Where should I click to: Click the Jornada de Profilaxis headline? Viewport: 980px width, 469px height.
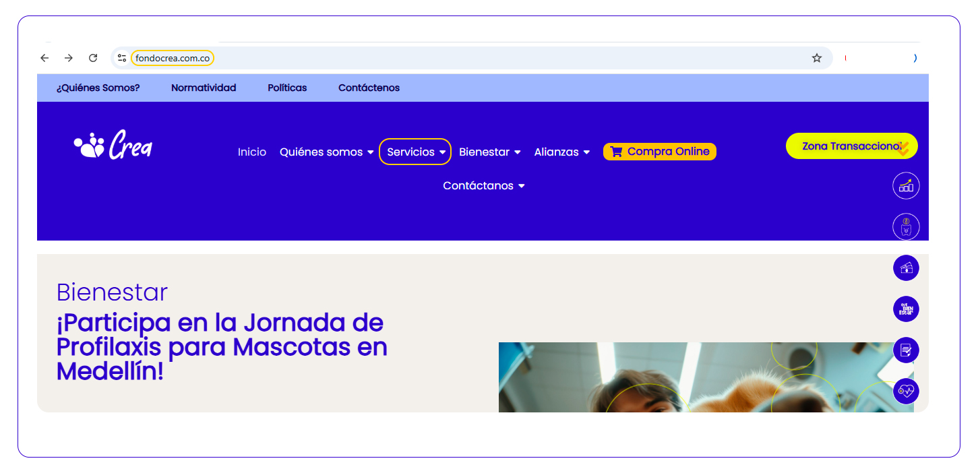[222, 347]
